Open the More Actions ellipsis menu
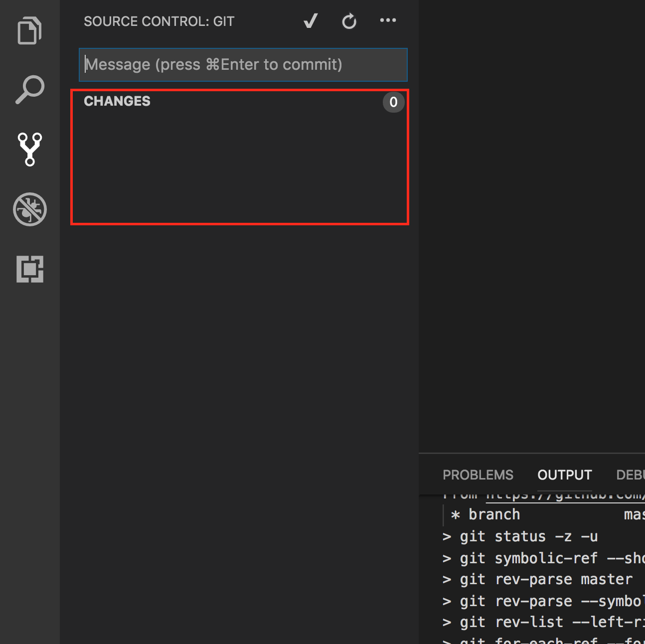Screen dimensions: 645x644 point(388,20)
